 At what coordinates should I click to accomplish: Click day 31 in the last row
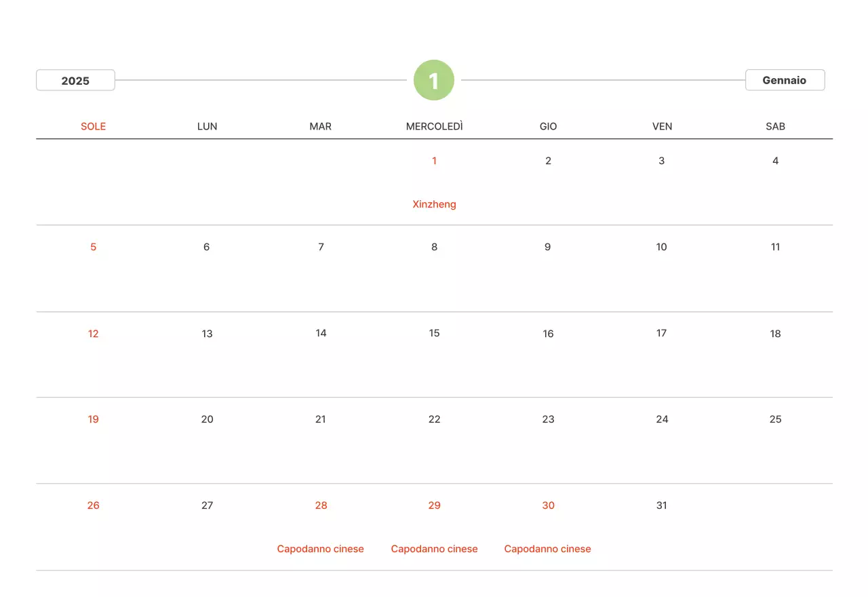[x=661, y=505]
